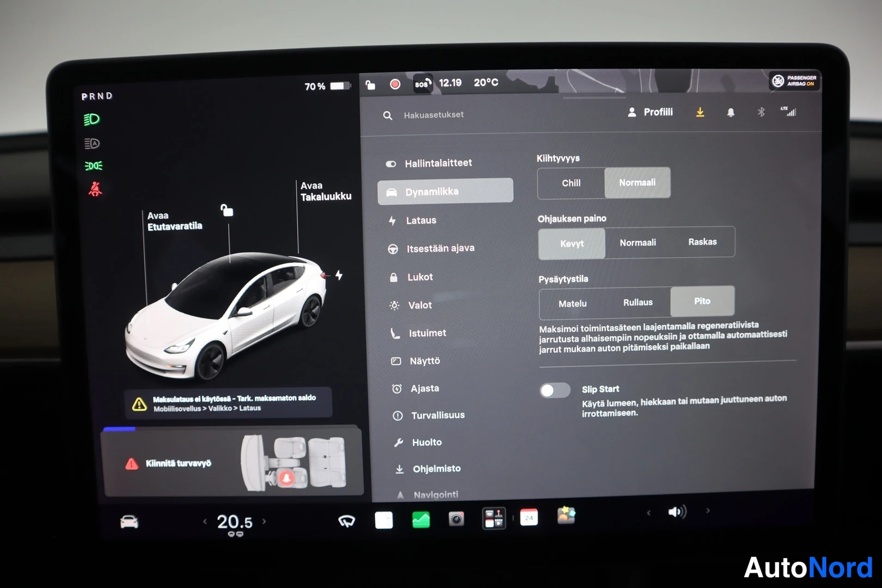The width and height of the screenshot is (882, 588).
Task: Set acceleration to Normaali
Action: point(637,183)
